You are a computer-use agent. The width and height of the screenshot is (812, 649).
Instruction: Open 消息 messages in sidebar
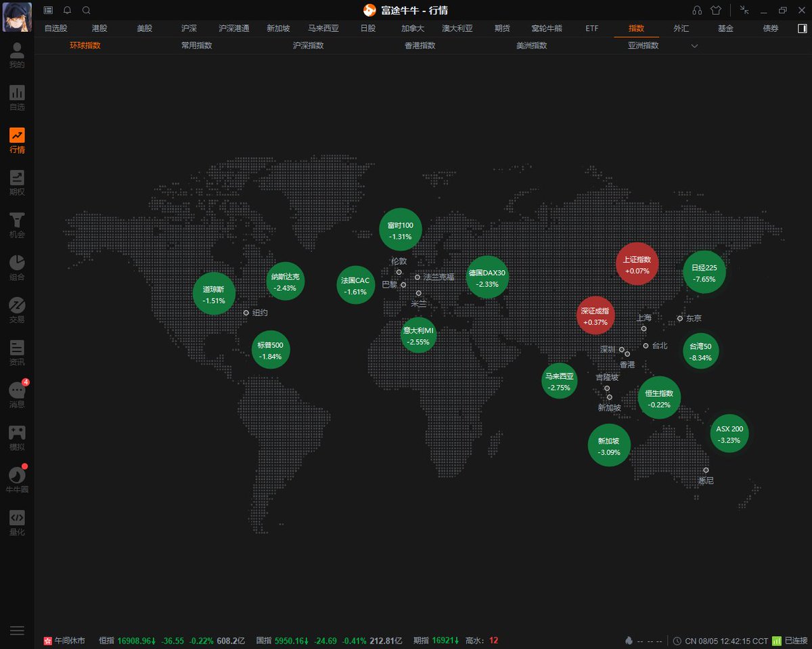pyautogui.click(x=17, y=395)
